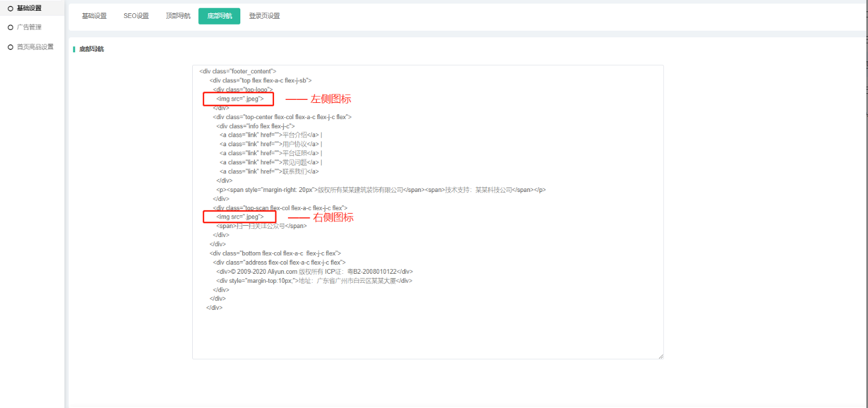Select the active 底部导航 tab
The image size is (868, 408).
click(219, 16)
